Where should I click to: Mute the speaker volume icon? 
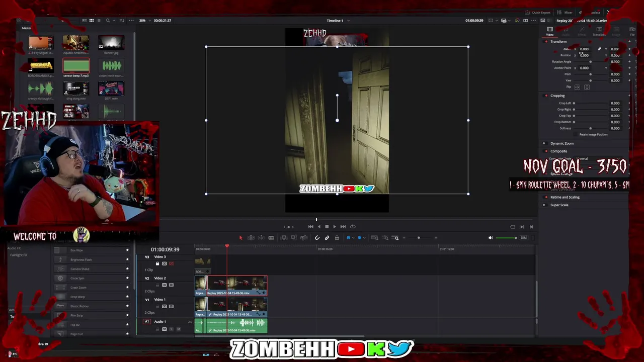tap(491, 238)
